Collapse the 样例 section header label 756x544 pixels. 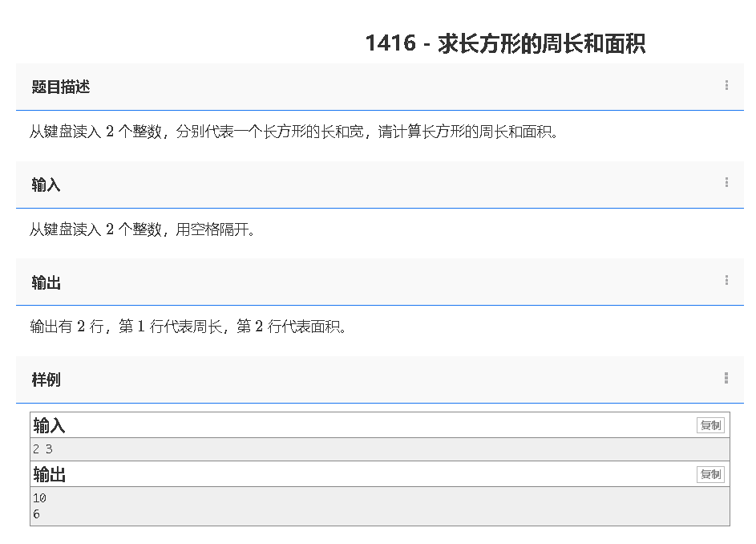46,380
